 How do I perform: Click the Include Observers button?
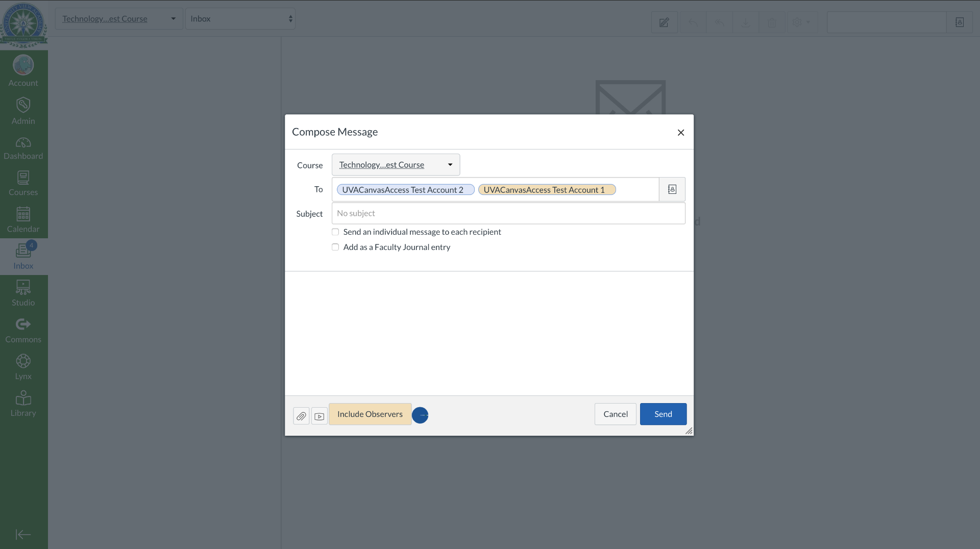pyautogui.click(x=370, y=414)
